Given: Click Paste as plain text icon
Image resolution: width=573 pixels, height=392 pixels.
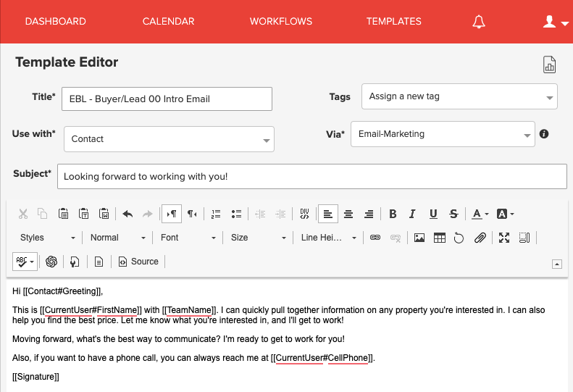Looking at the screenshot, I should point(84,214).
